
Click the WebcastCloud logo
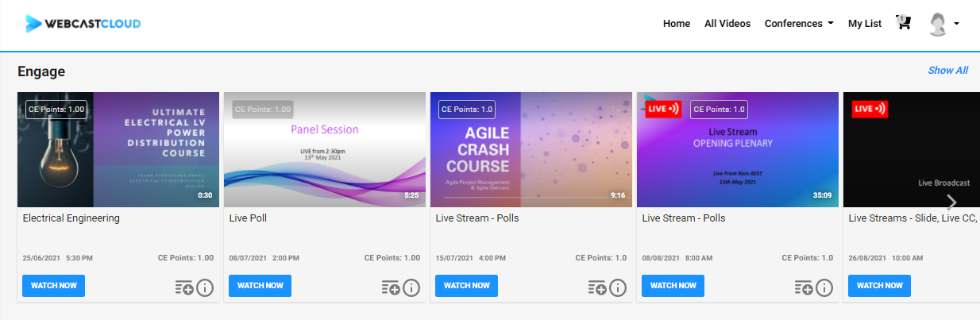pyautogui.click(x=83, y=24)
